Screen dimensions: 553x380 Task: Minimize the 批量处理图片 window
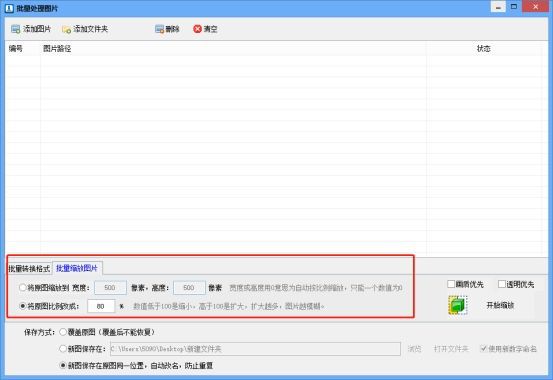coord(498,7)
